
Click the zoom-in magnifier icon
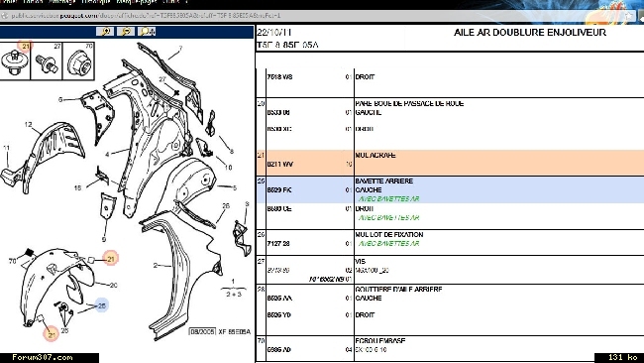pos(105,32)
